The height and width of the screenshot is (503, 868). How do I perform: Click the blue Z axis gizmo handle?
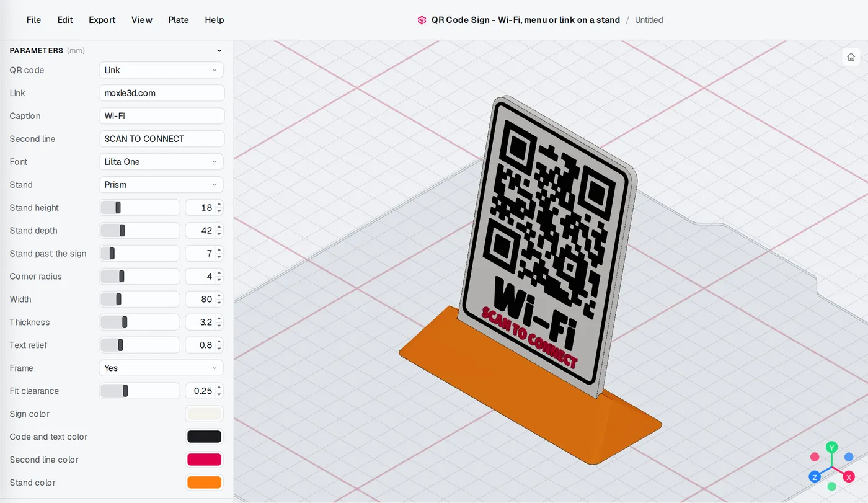(x=815, y=476)
